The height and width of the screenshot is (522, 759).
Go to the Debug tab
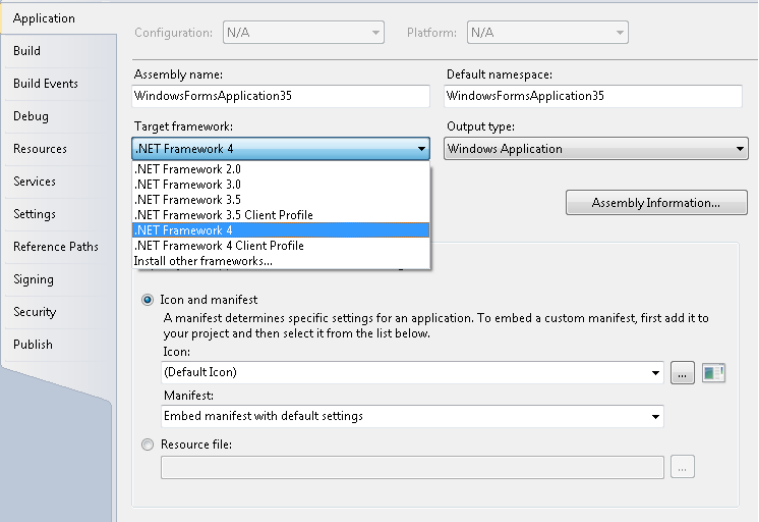coord(30,116)
